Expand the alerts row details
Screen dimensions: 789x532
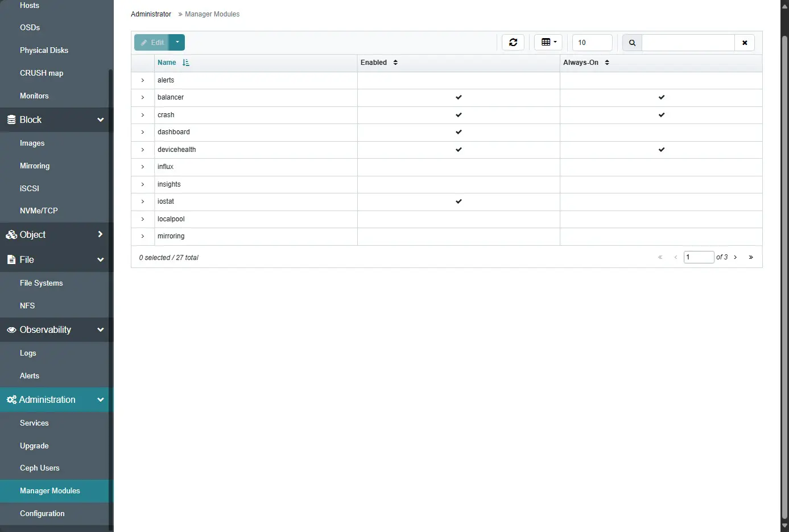coord(143,80)
